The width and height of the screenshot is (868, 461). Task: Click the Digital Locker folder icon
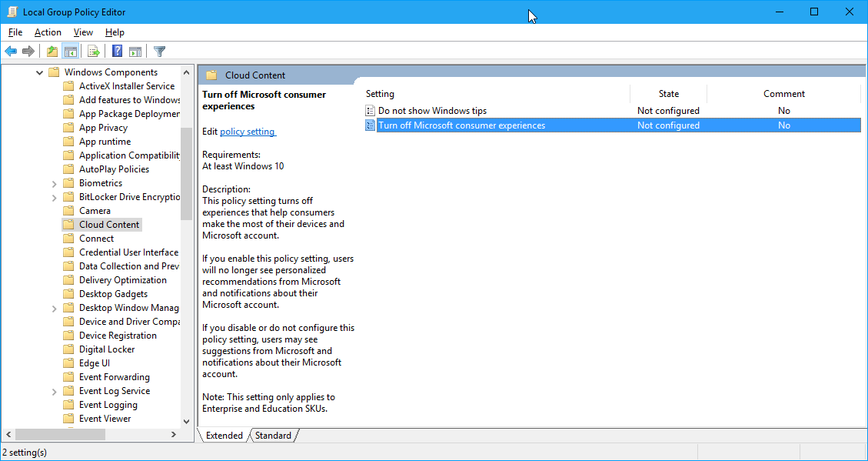coord(68,349)
